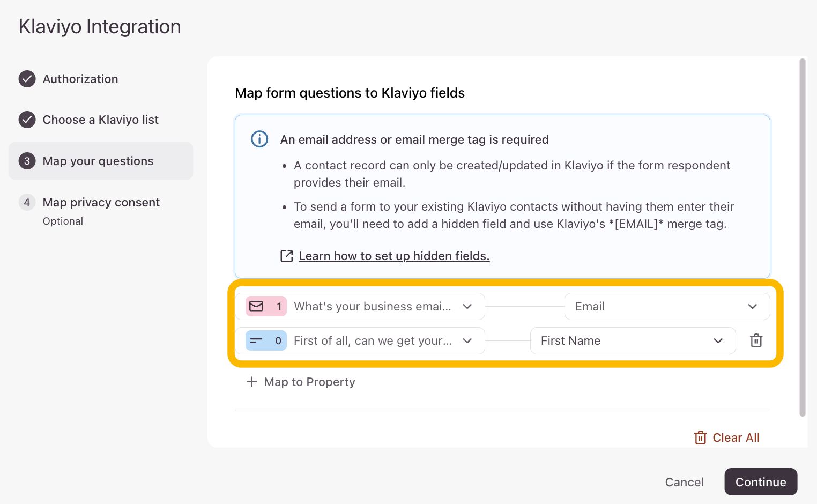Go to the Authorization step
817x504 pixels.
pos(80,79)
